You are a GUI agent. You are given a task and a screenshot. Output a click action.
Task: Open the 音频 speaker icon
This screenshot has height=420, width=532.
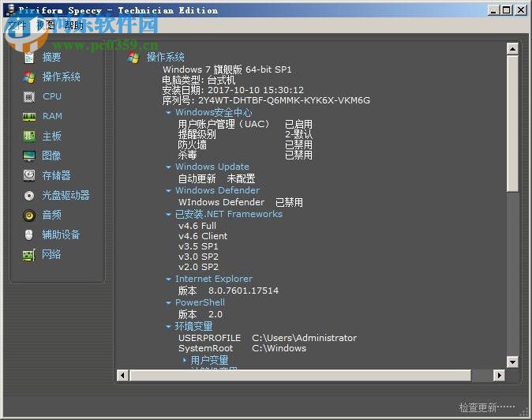29,215
